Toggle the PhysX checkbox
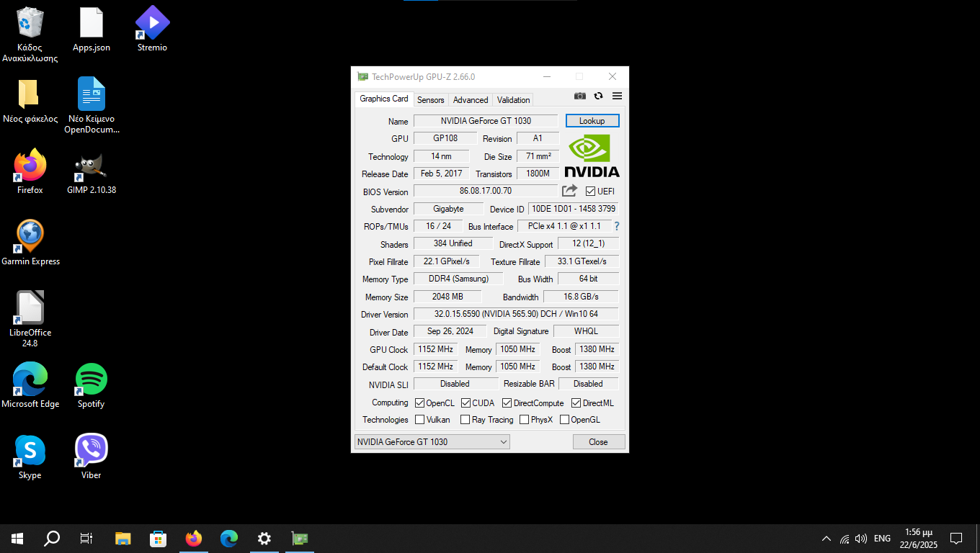Viewport: 980px width, 553px height. (x=525, y=420)
